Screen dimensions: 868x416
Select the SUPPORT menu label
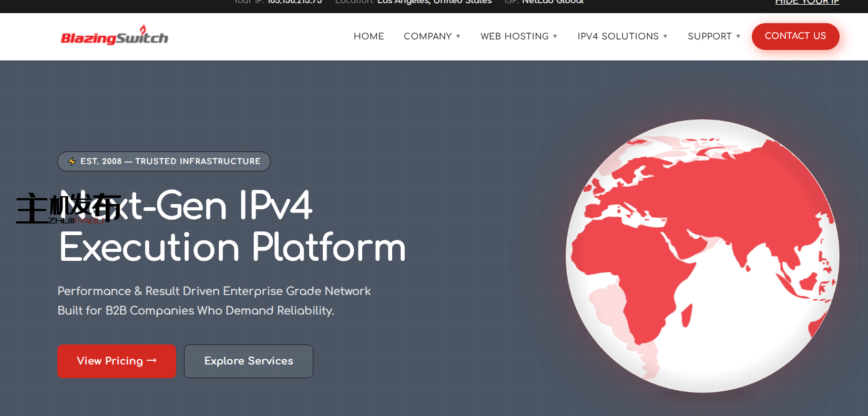click(x=709, y=36)
